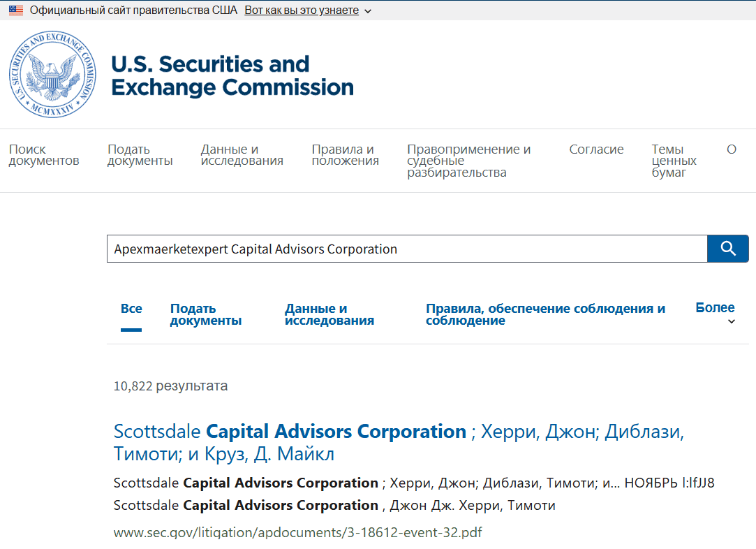
Task: Open the 'Правоприменение и судебные разбирательства' menu
Action: (x=468, y=160)
